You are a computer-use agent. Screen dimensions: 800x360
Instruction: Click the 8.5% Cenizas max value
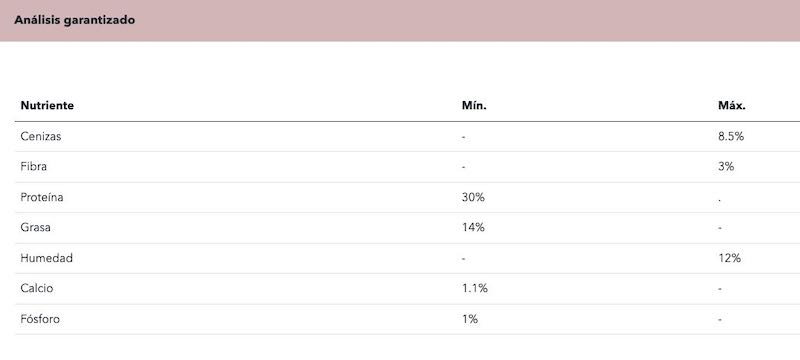(731, 136)
